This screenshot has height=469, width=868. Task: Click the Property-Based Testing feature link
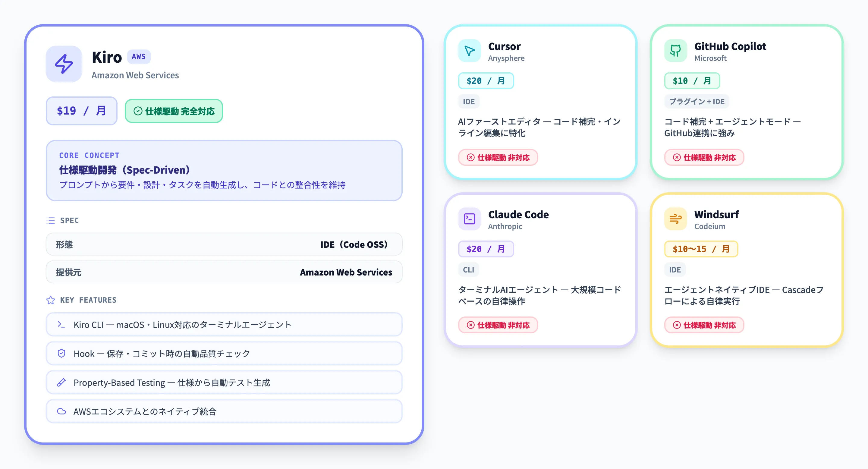click(224, 382)
